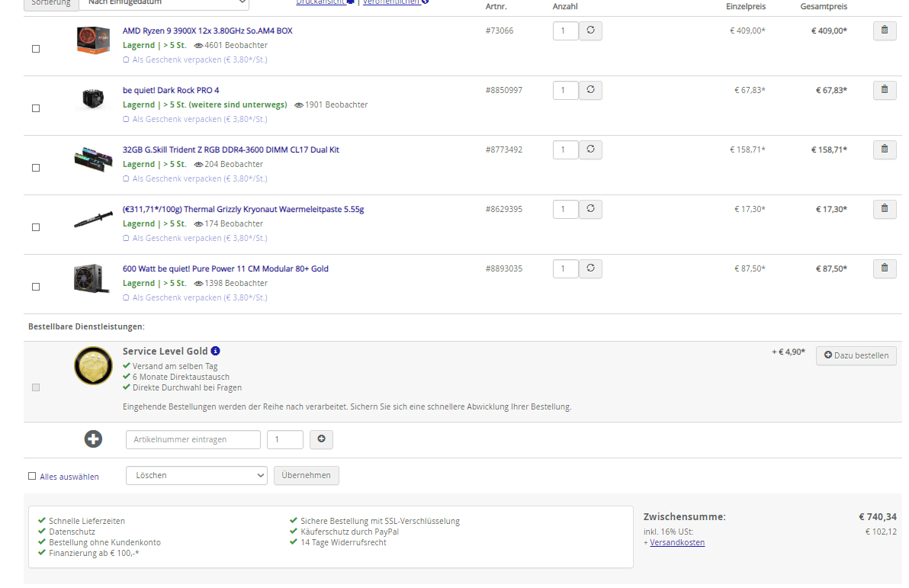Refresh quantity for Pure Power 11 PSU
Image resolution: width=909 pixels, height=588 pixels.
coord(590,268)
